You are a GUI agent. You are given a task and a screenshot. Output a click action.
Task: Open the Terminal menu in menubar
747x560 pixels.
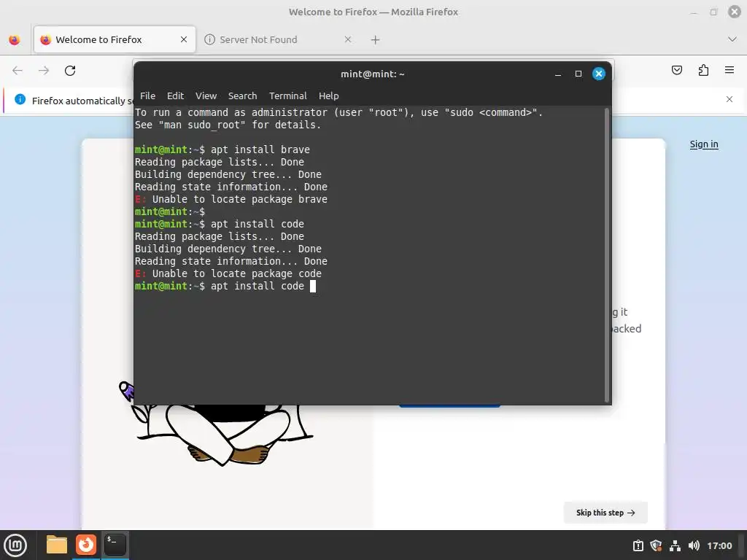click(x=287, y=96)
